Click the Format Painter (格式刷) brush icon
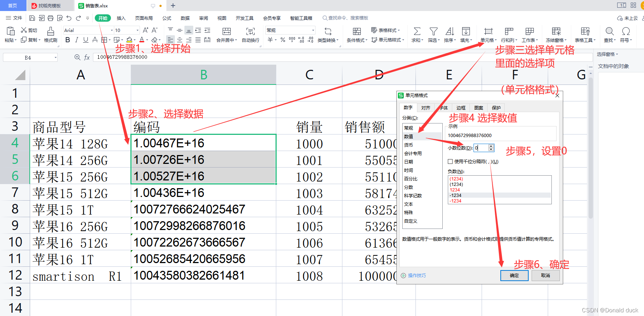Viewport: 644px width, 316px height. [51, 31]
